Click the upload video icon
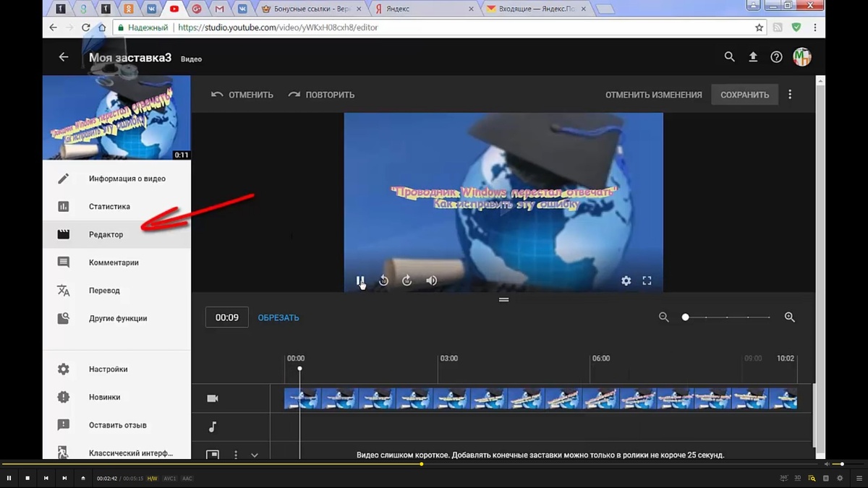The image size is (868, 488). pyautogui.click(x=753, y=56)
